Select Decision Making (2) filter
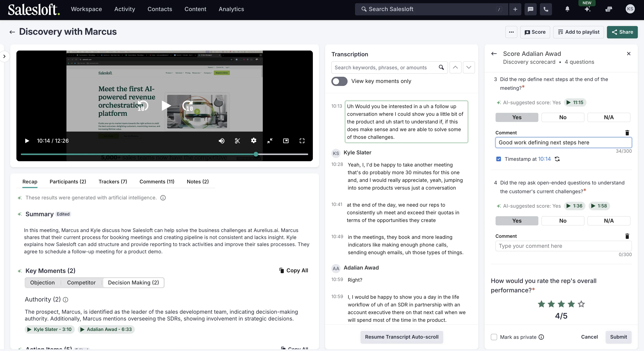This screenshot has width=644, height=351. pos(133,282)
